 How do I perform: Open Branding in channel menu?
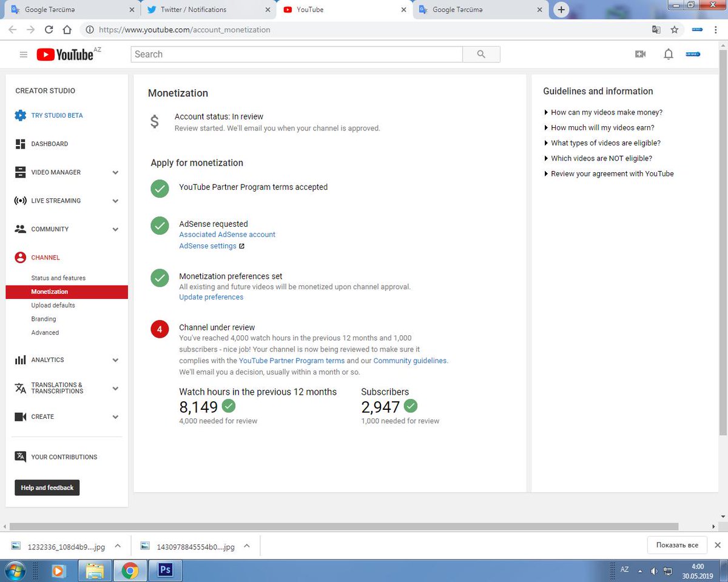point(44,319)
